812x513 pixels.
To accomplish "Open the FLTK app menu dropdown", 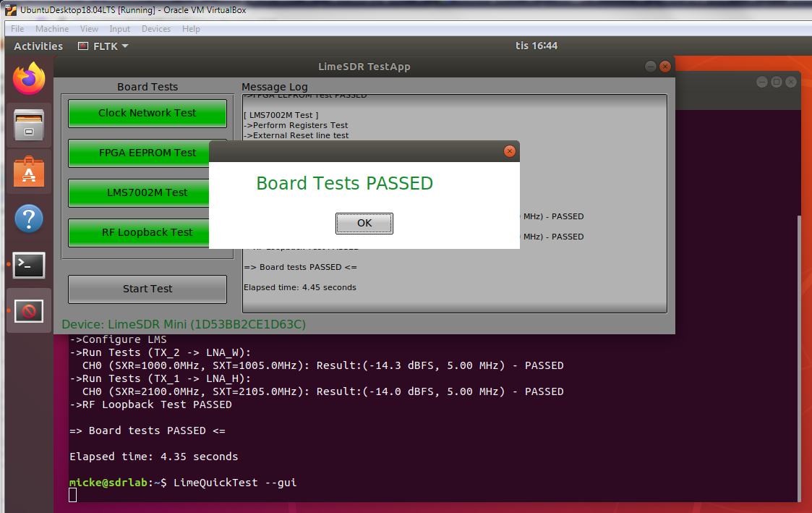I will point(103,46).
